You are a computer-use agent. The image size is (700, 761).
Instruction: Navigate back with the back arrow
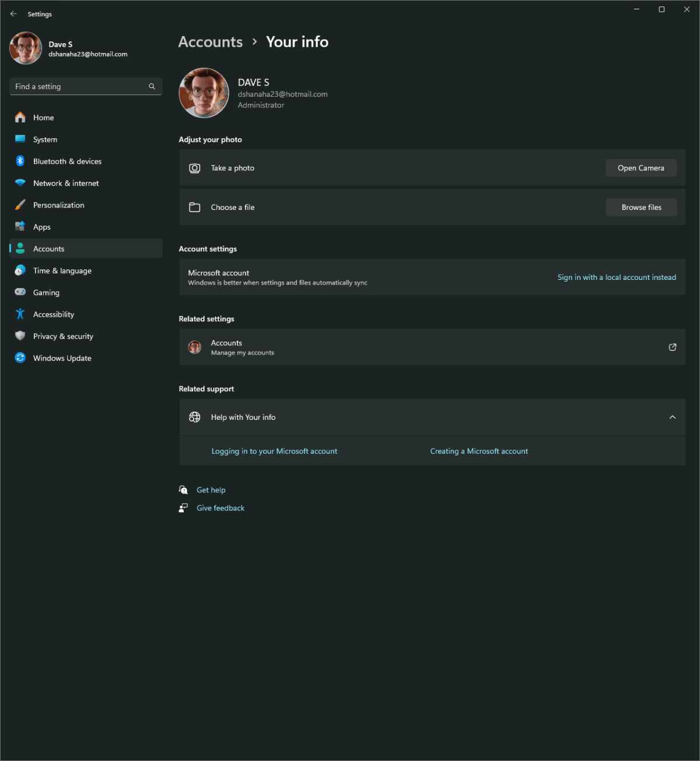(x=13, y=14)
